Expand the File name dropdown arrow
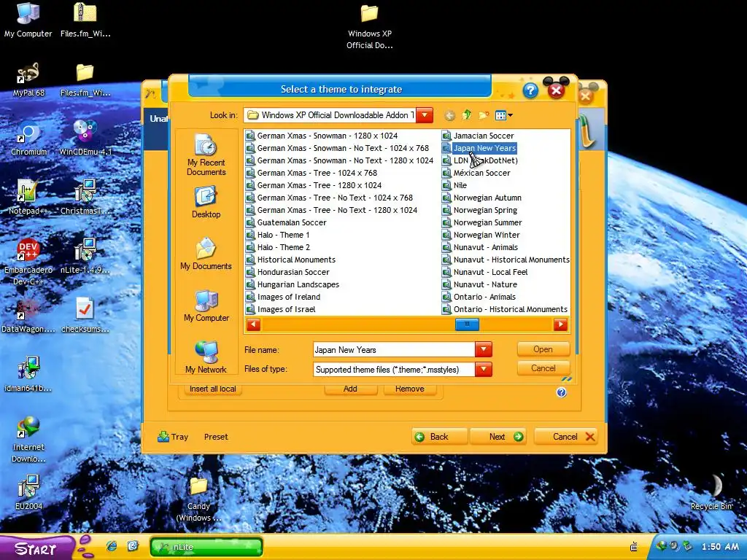This screenshot has width=747, height=560. coord(483,349)
